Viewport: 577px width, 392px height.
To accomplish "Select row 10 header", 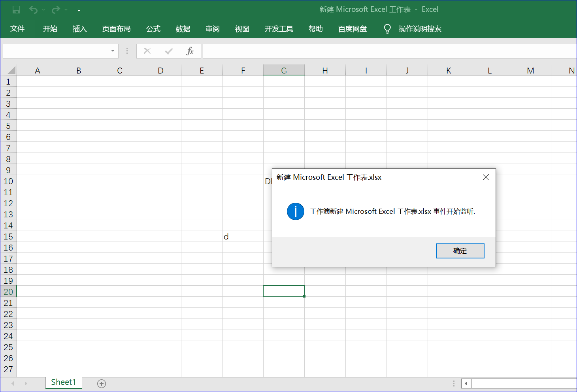I will (x=8, y=181).
